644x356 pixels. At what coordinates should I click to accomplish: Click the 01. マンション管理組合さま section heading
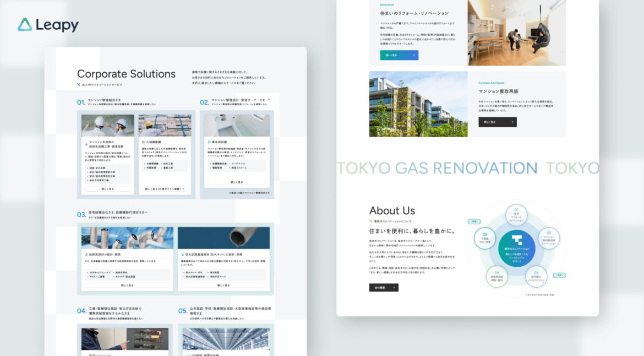[x=117, y=102]
